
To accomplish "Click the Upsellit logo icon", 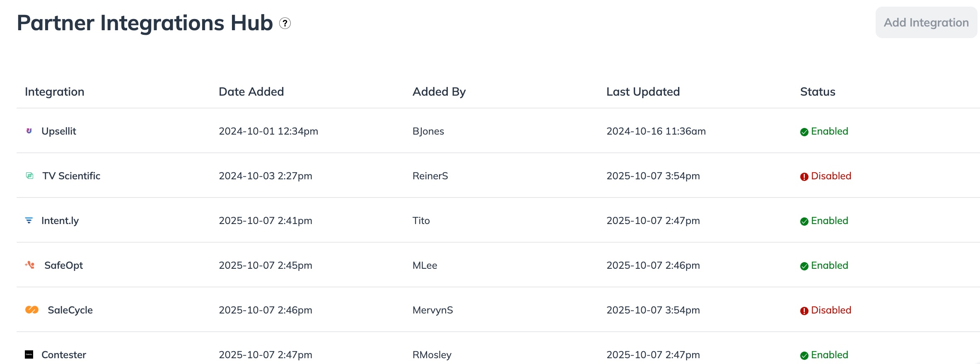I will click(x=29, y=131).
